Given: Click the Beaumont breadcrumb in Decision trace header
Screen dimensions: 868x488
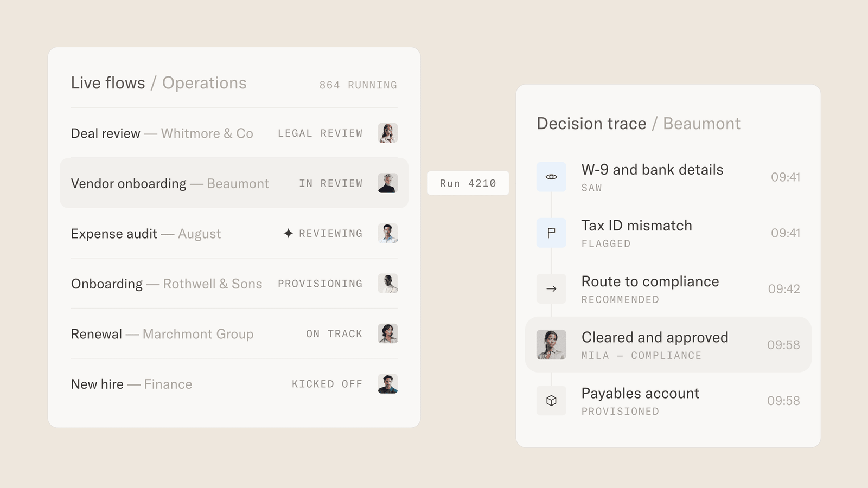Looking at the screenshot, I should 701,124.
